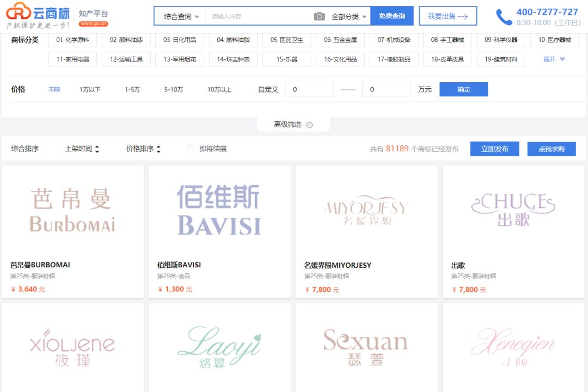
Task: Select category 15-乐器
Action: tap(287, 59)
